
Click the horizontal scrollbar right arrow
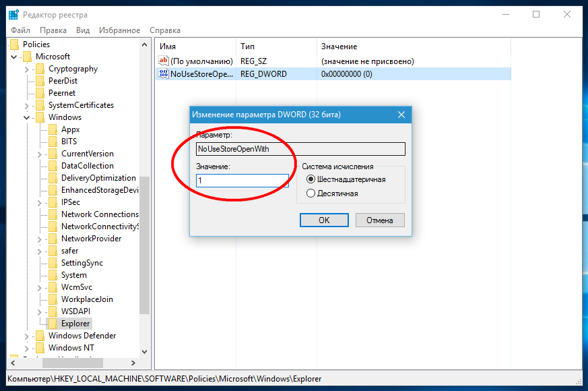coord(133,363)
